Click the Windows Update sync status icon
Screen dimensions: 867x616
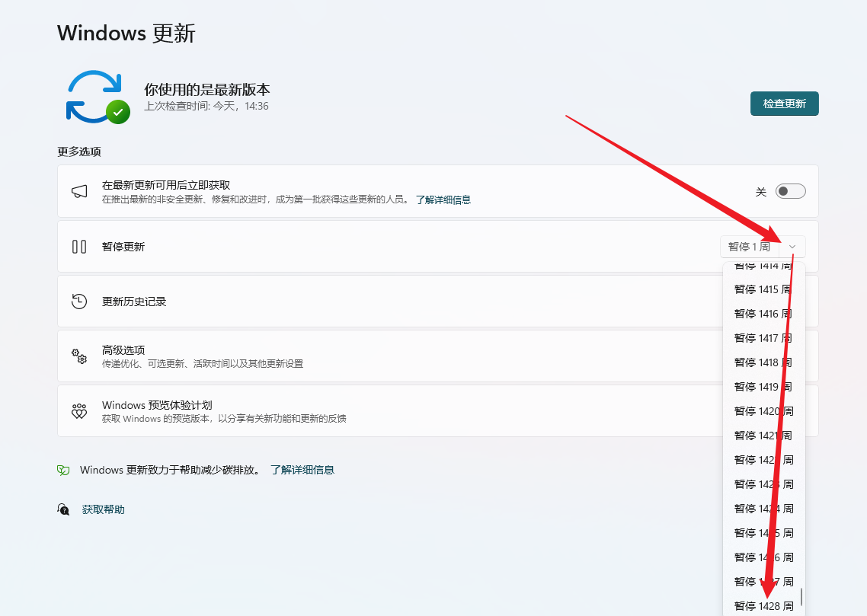pos(98,97)
